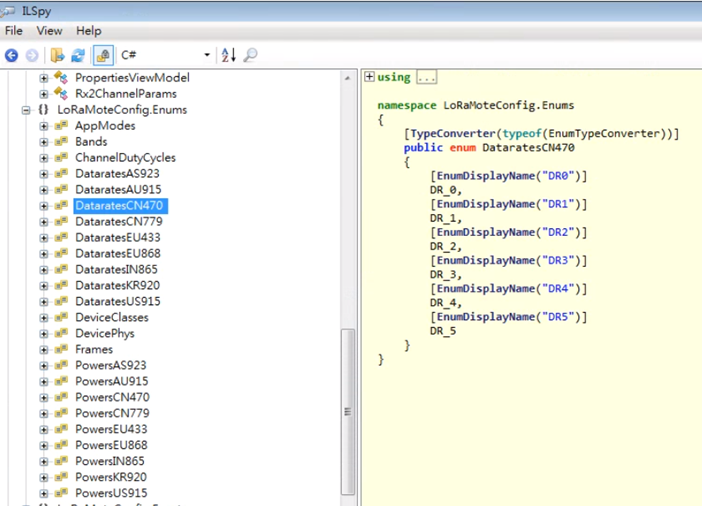Screen dimensions: 702x506
Task: Click the DataratesCN779 enum icon
Action: [x=61, y=222]
